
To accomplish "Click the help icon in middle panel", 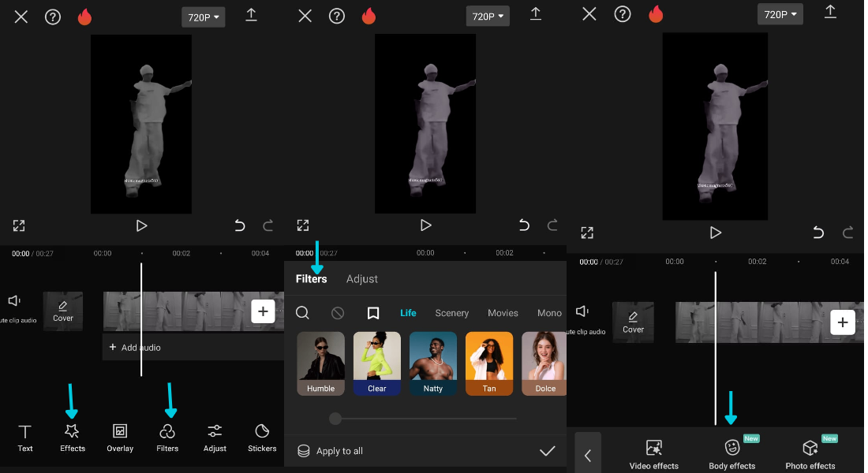I will 337,16.
